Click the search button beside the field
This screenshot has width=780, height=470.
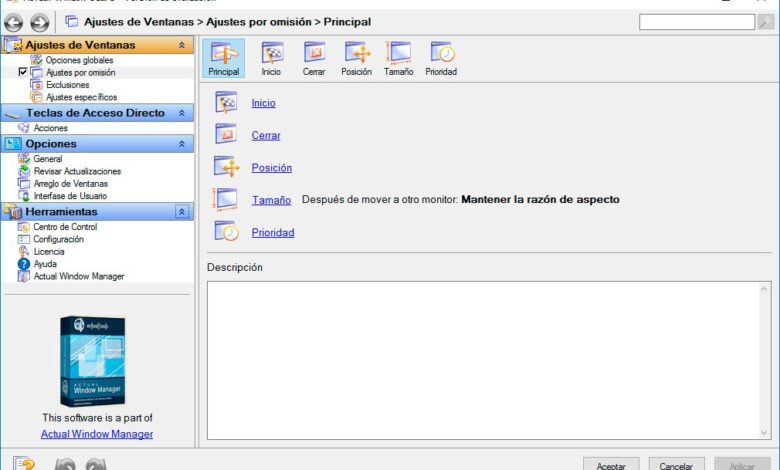click(x=765, y=22)
